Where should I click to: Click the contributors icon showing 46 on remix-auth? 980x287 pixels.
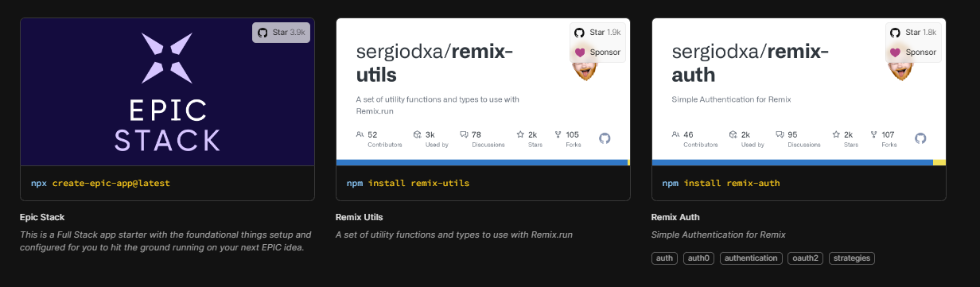(x=676, y=134)
